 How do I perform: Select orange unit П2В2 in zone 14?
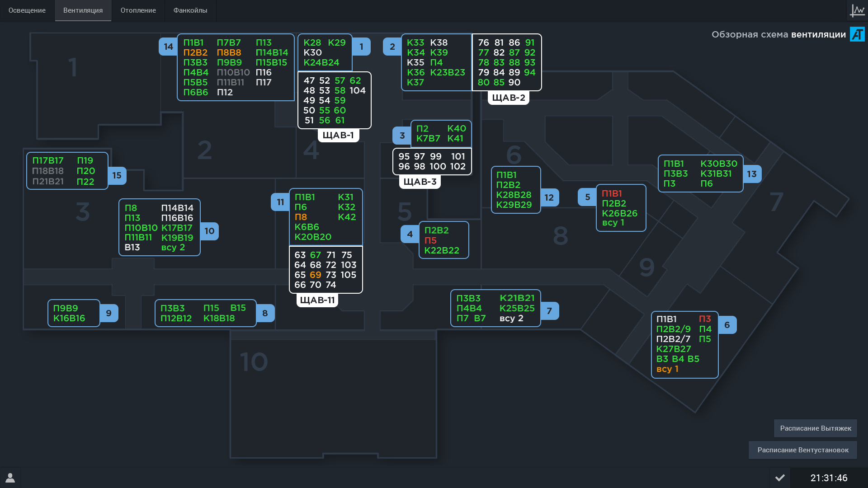coord(195,52)
